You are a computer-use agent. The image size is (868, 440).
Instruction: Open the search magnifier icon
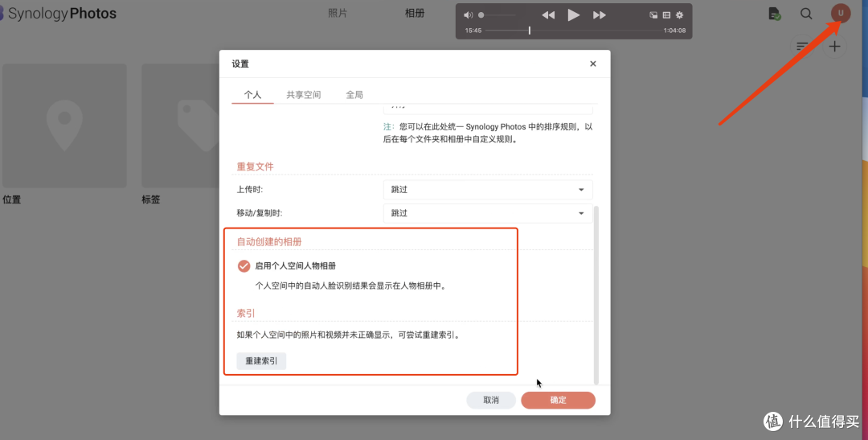(806, 14)
